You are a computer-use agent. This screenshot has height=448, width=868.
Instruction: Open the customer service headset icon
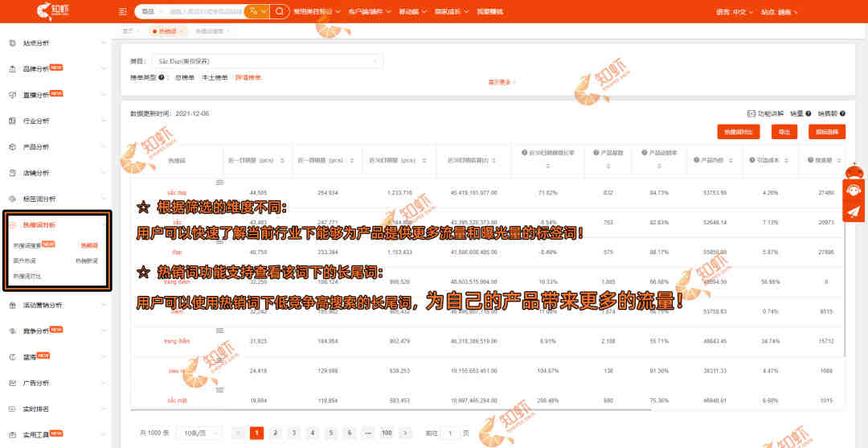[854, 191]
